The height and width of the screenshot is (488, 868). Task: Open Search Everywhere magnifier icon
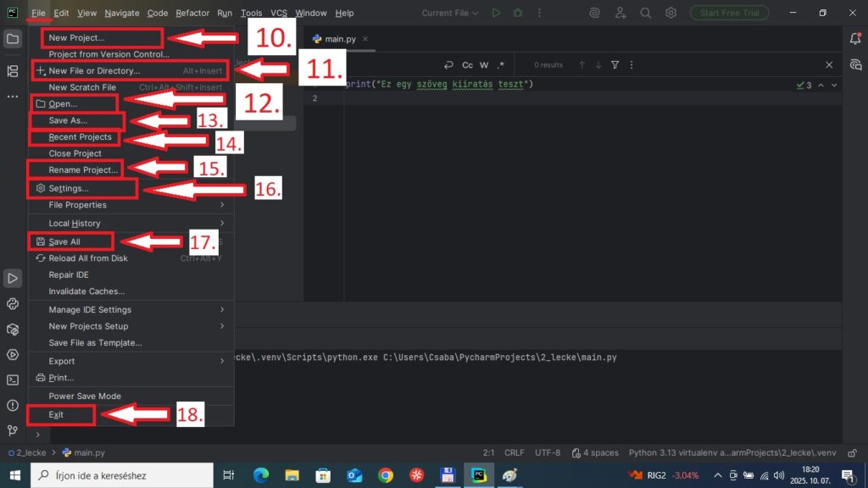[x=646, y=13]
